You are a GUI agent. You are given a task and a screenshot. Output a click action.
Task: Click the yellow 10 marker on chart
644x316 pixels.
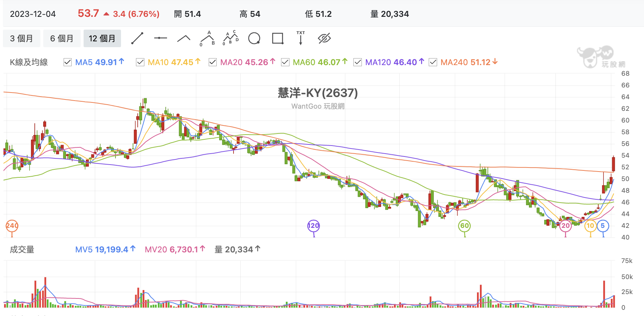[590, 226]
